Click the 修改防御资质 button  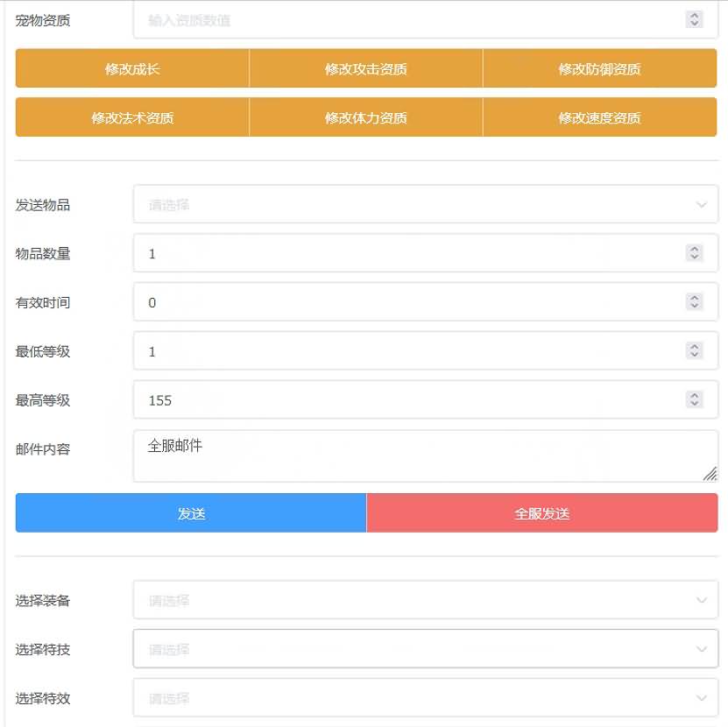click(x=599, y=68)
